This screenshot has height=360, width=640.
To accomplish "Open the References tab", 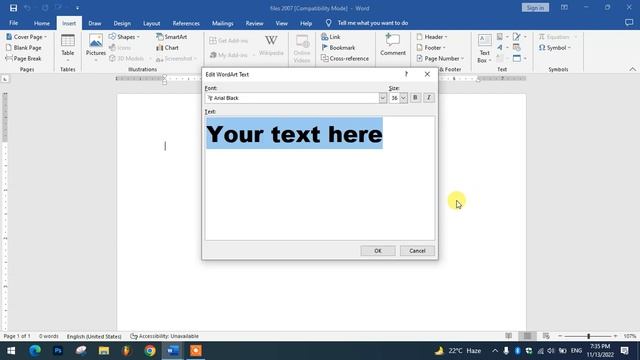I will [x=186, y=23].
